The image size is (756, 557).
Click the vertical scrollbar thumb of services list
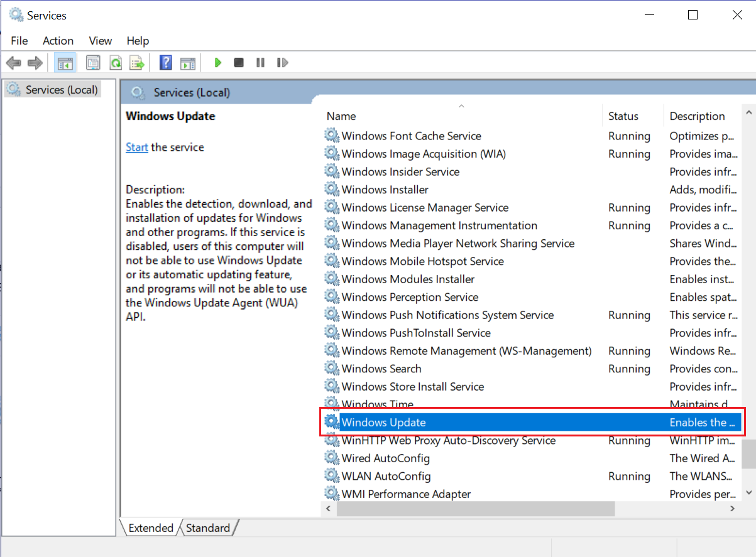pyautogui.click(x=748, y=454)
